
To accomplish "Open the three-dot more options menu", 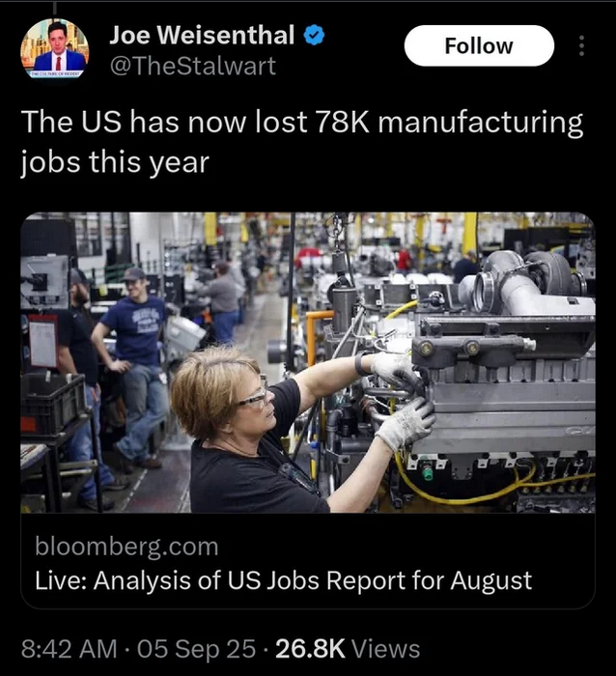I will tap(581, 45).
